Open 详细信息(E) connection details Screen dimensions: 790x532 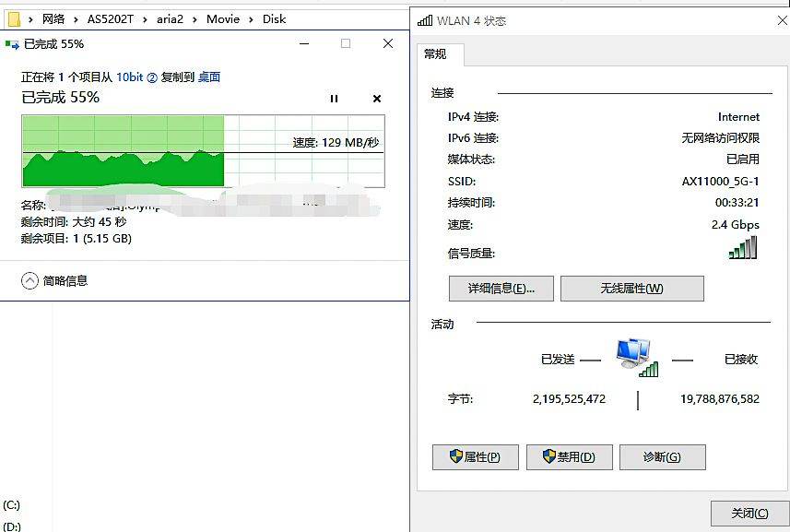click(x=501, y=289)
